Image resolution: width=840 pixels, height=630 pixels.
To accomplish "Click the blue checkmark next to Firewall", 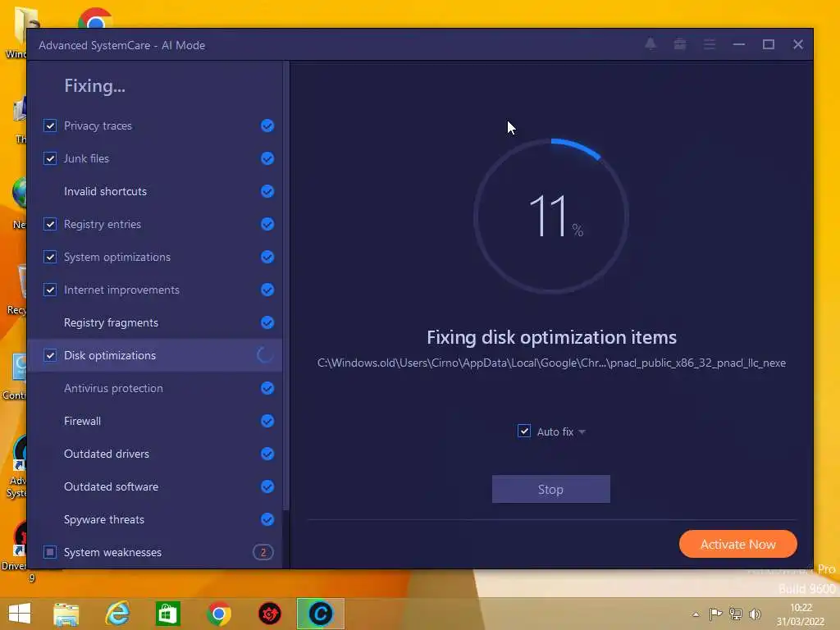I will tap(267, 421).
